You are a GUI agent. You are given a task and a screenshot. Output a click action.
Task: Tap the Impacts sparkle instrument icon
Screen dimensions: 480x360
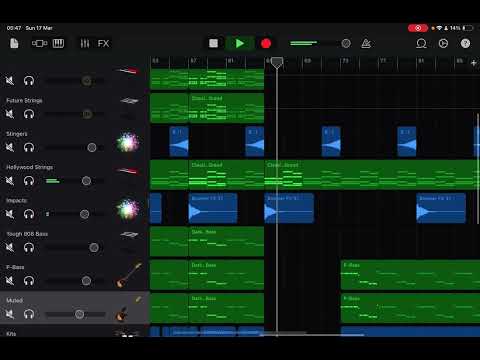pos(128,209)
